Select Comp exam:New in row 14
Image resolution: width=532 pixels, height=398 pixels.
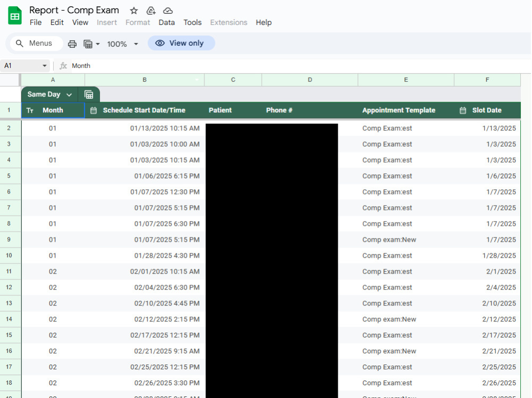406,319
